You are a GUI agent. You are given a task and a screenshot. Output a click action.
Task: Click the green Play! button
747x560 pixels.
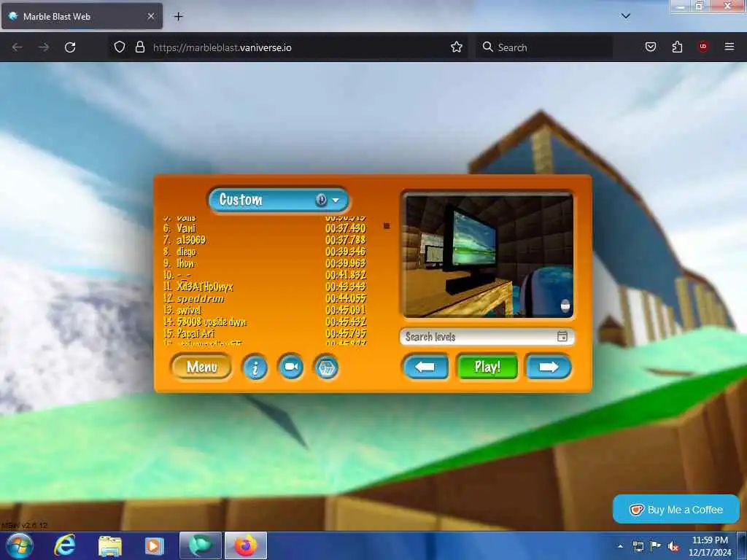point(487,367)
